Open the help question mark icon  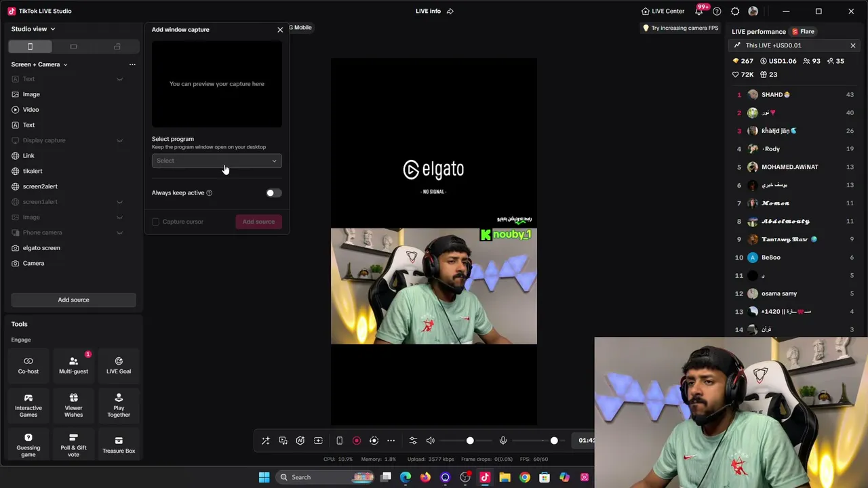(717, 11)
